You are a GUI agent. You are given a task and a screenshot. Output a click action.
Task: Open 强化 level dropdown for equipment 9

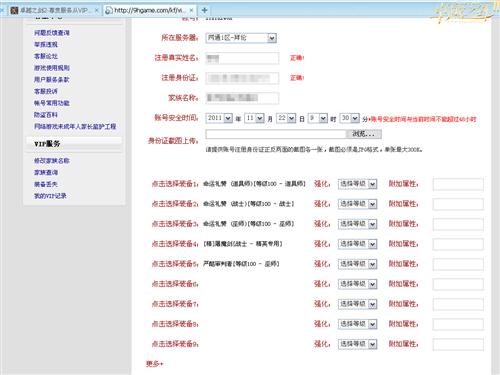357,344
